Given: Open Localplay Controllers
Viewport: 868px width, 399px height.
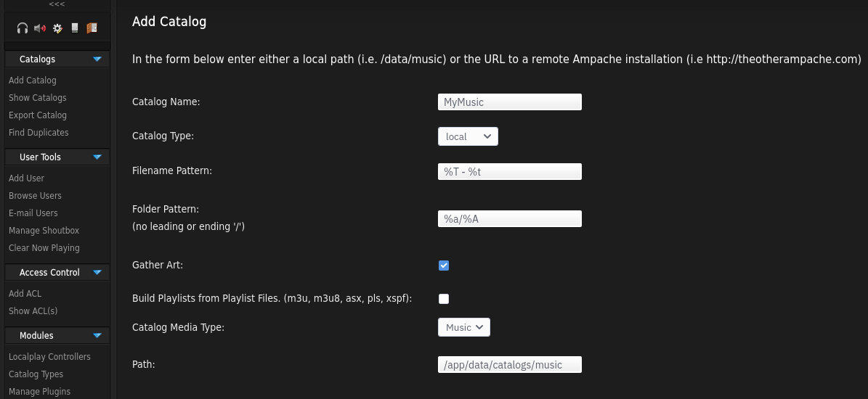Looking at the screenshot, I should click(x=49, y=357).
